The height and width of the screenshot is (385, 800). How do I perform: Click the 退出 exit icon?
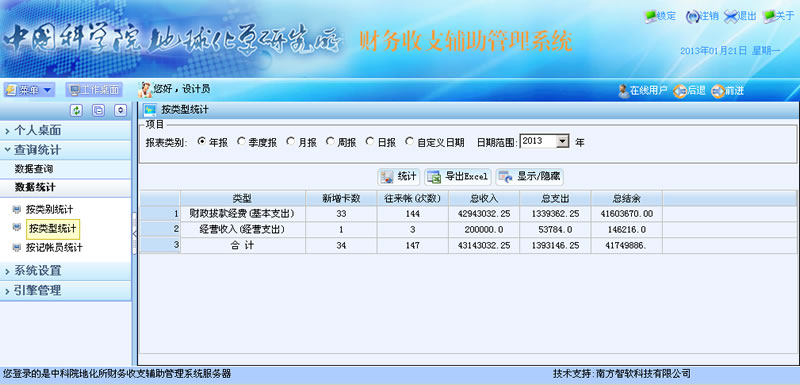pos(731,16)
